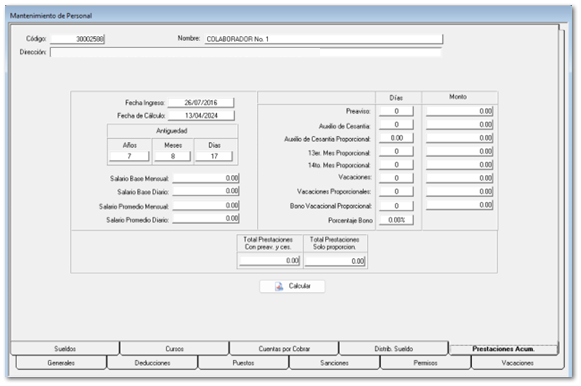Select the Prestaciones Acum. tab
581x386 pixels.
coord(503,349)
